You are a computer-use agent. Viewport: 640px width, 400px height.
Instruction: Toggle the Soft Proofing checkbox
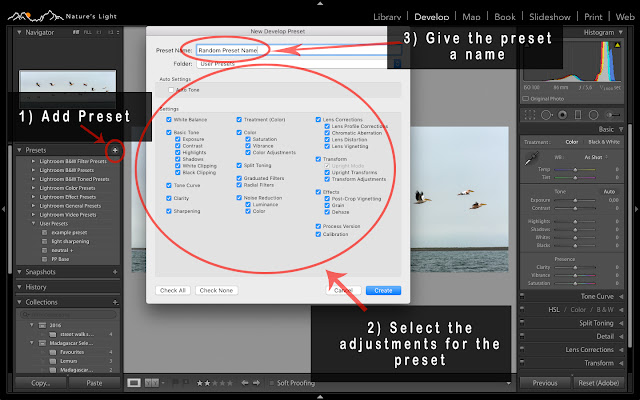(x=271, y=383)
